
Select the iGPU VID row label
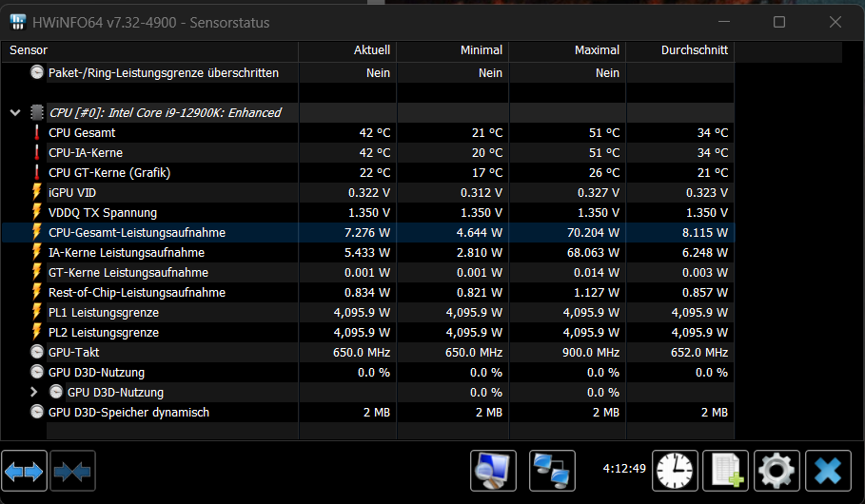[x=72, y=192]
